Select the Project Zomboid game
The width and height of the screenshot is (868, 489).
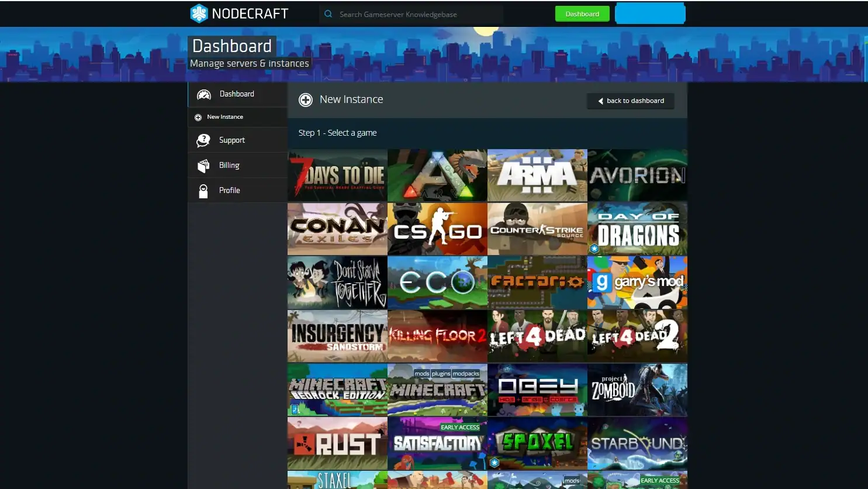pyautogui.click(x=637, y=390)
